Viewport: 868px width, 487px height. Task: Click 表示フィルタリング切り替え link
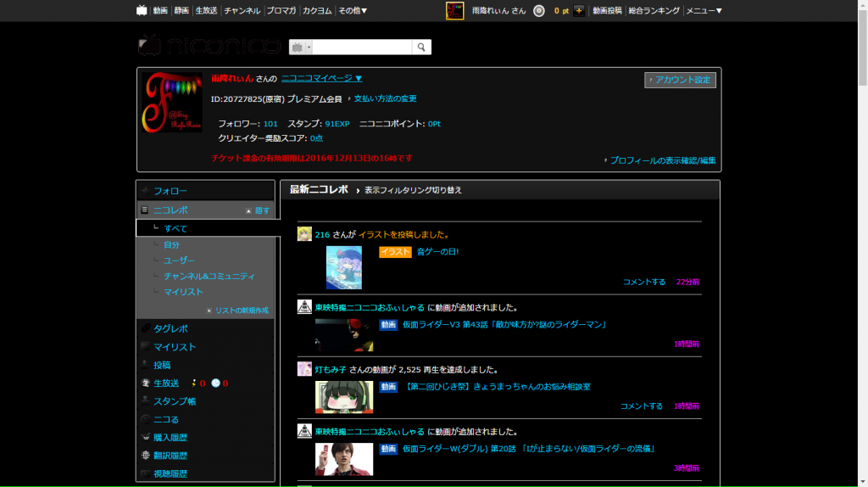(413, 190)
